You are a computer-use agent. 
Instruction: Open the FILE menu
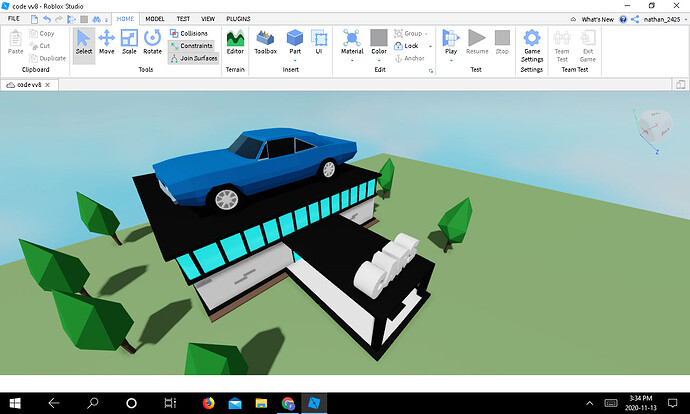[14, 18]
